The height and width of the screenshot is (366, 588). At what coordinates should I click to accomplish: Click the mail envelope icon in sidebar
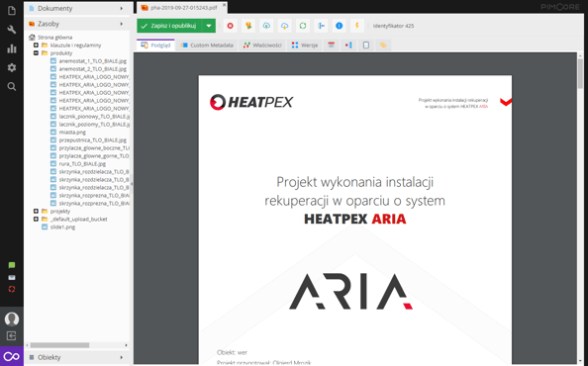point(12,277)
